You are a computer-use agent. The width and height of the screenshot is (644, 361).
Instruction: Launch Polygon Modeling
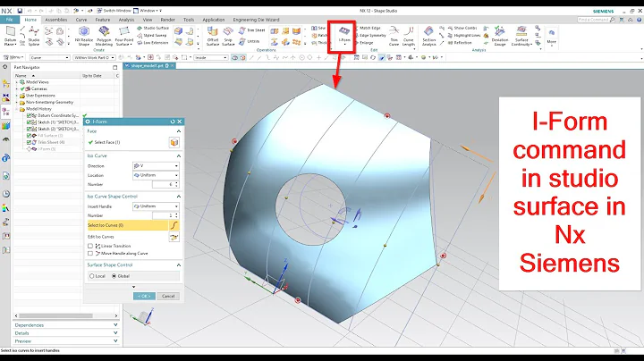[104, 36]
